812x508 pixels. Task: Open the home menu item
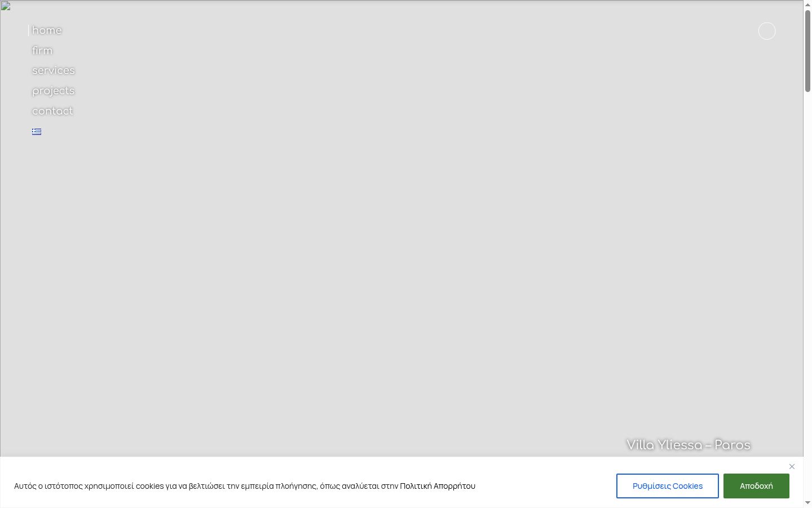[x=47, y=30]
